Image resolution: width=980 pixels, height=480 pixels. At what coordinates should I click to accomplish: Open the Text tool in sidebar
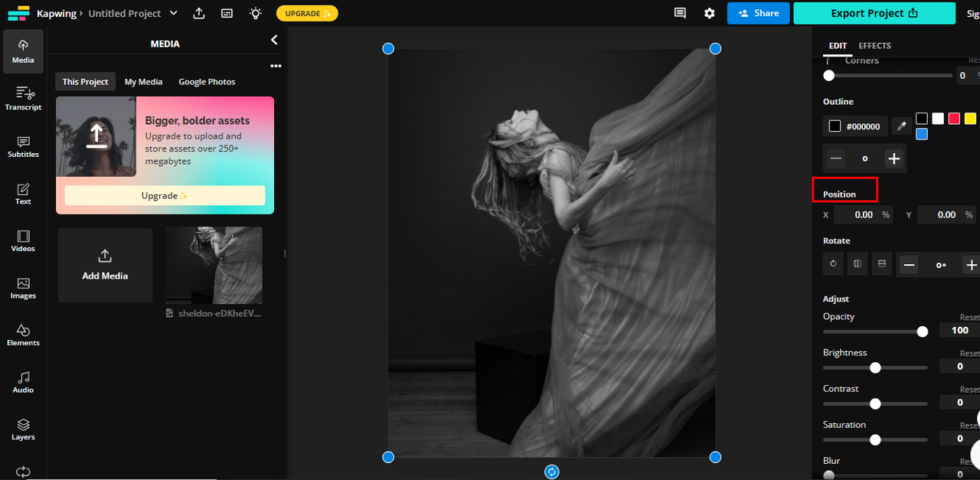coord(23,194)
